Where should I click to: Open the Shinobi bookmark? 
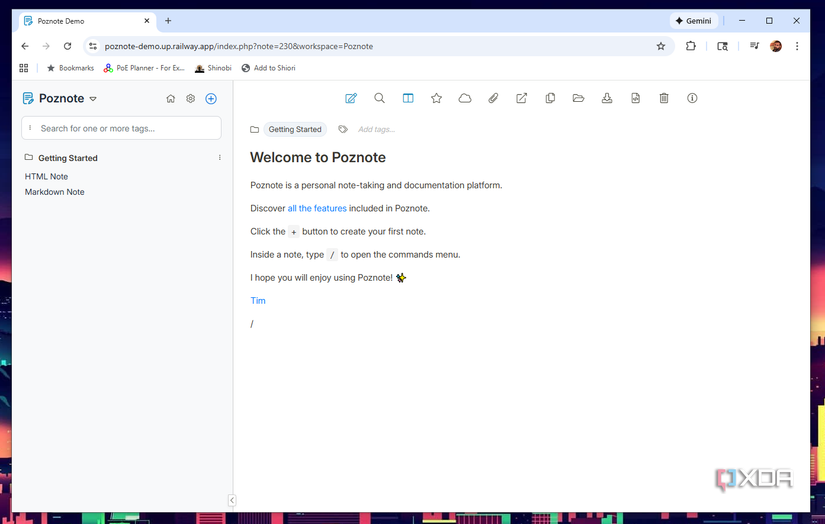pyautogui.click(x=213, y=68)
